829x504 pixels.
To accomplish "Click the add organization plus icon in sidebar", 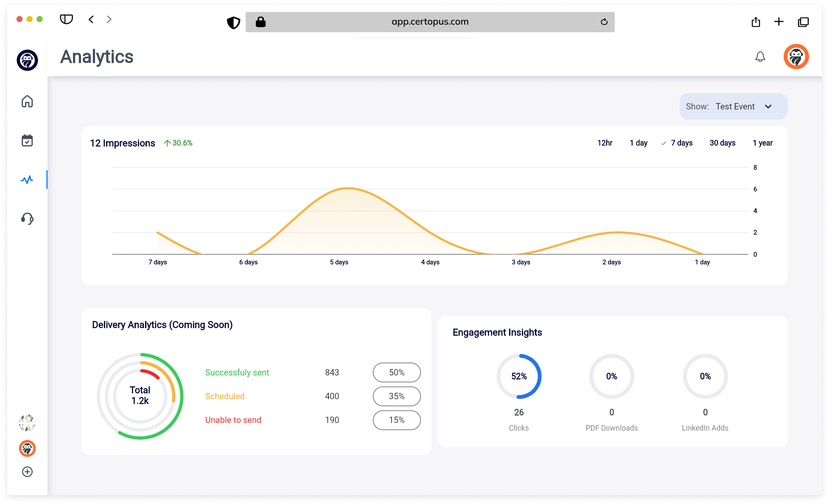I will coord(27,472).
